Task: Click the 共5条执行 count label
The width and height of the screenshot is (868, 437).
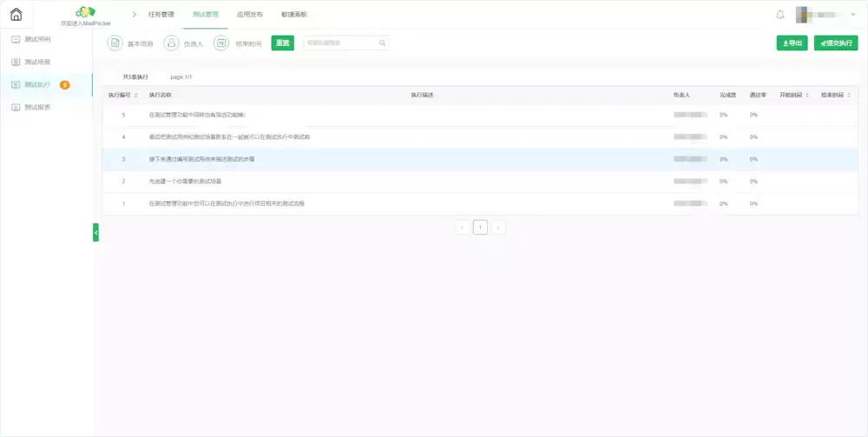Action: click(x=135, y=77)
